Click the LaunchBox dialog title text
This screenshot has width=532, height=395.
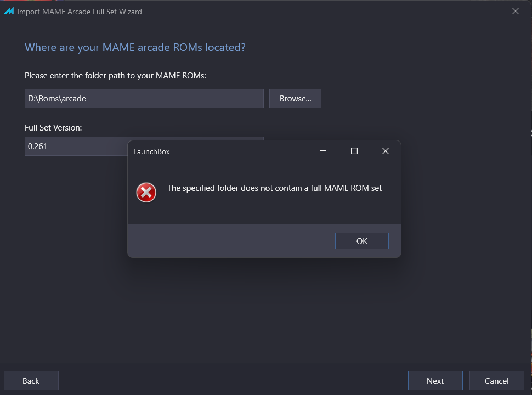[151, 151]
